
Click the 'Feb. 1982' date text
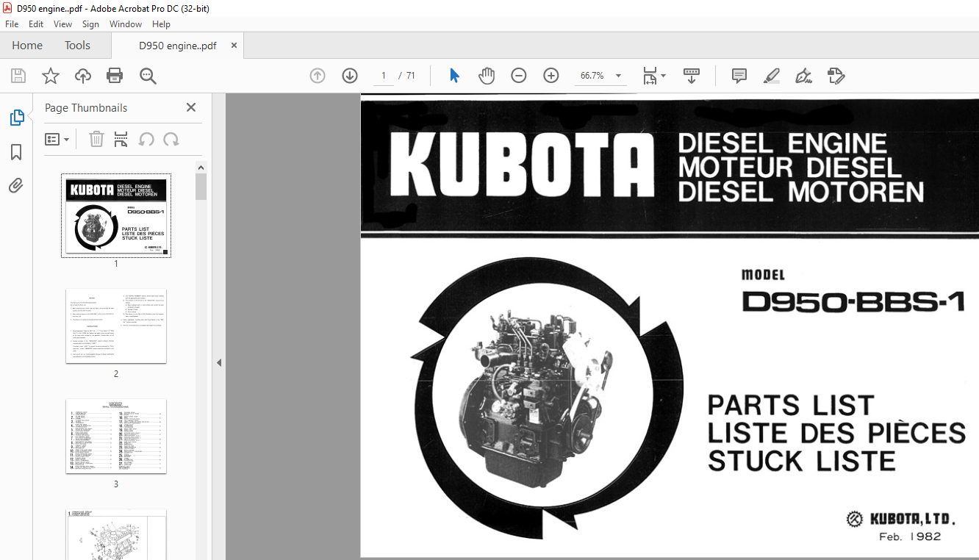910,536
